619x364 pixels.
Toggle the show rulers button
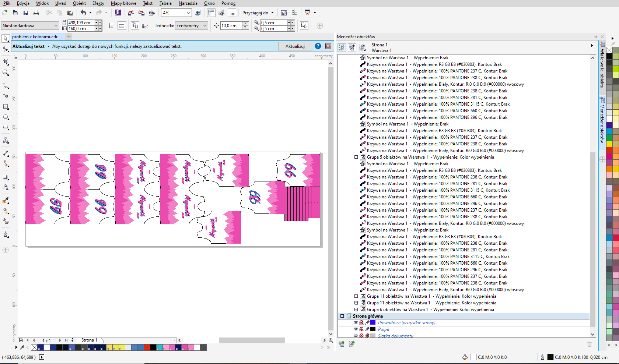click(x=211, y=13)
